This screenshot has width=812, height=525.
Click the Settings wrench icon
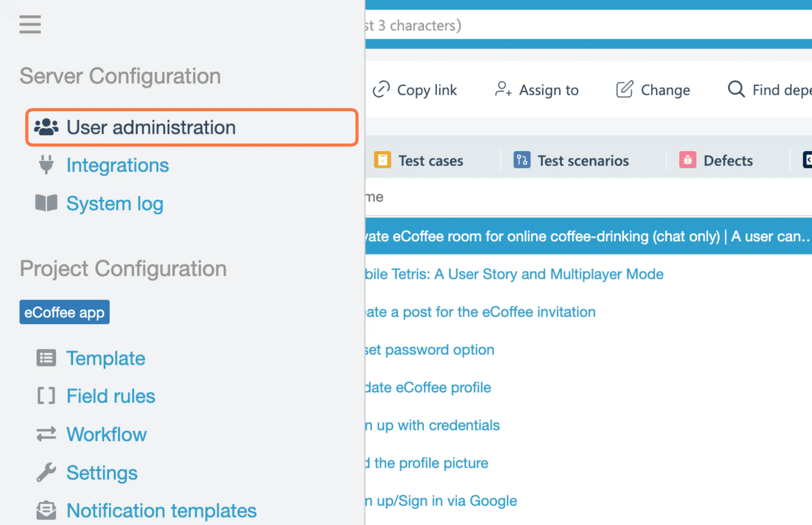coord(46,472)
